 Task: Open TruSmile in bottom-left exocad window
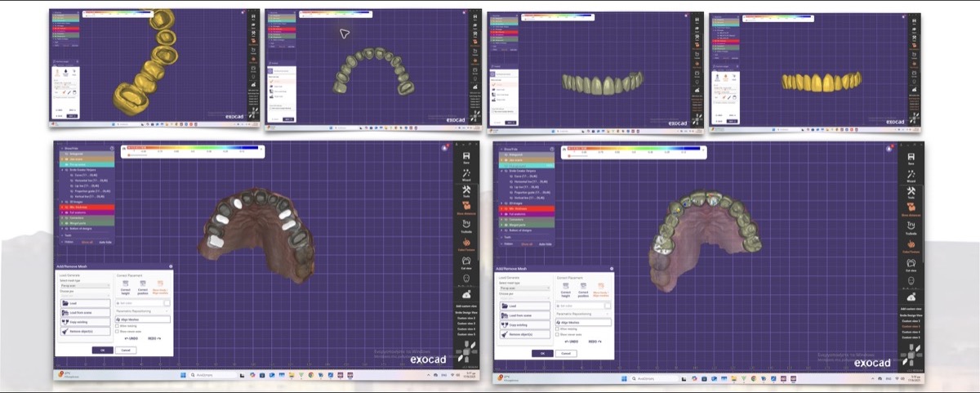pyautogui.click(x=466, y=225)
